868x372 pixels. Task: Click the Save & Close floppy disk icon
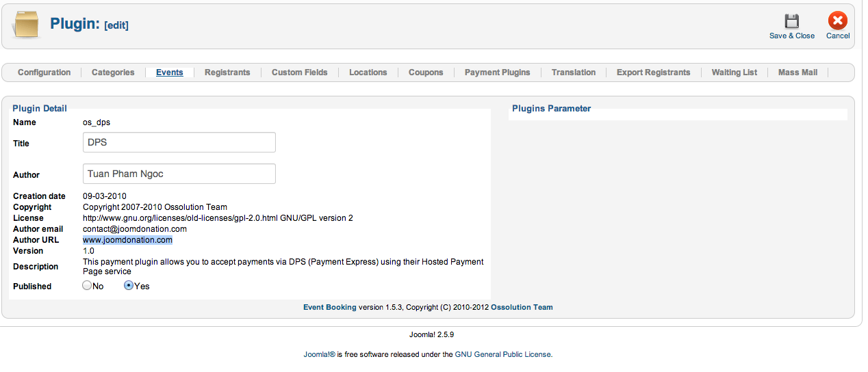[791, 22]
